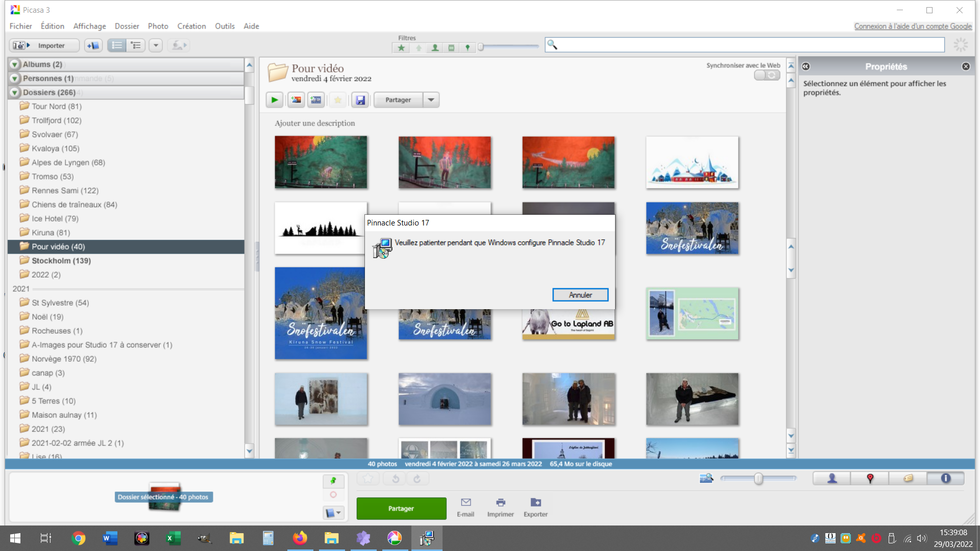The height and width of the screenshot is (551, 980).
Task: Open the Partager dropdown arrow
Action: [x=431, y=100]
